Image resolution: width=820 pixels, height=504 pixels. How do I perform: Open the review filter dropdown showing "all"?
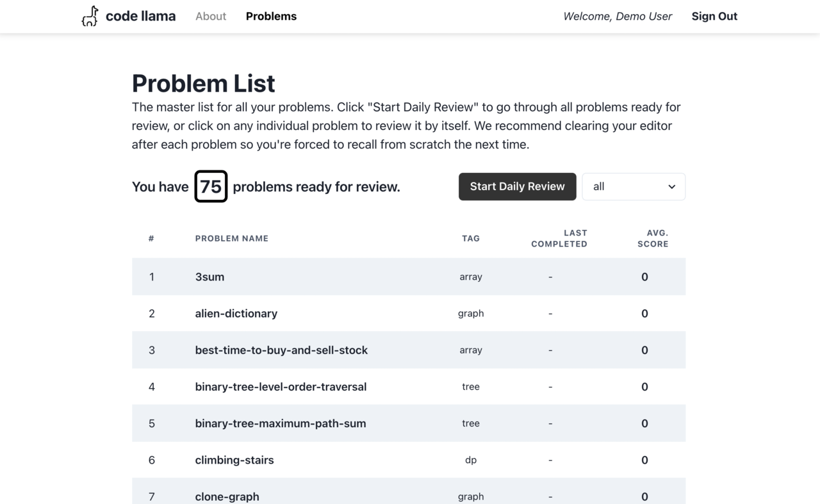pyautogui.click(x=633, y=186)
